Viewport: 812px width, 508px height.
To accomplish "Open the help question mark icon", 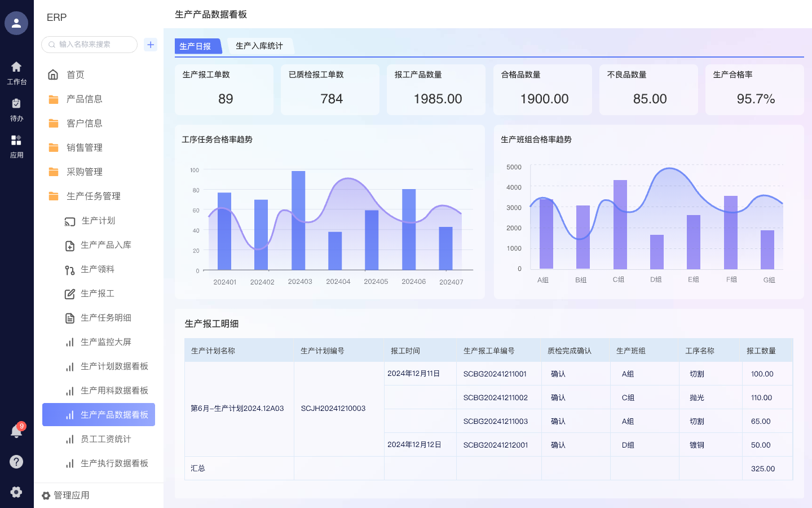I will click(16, 462).
